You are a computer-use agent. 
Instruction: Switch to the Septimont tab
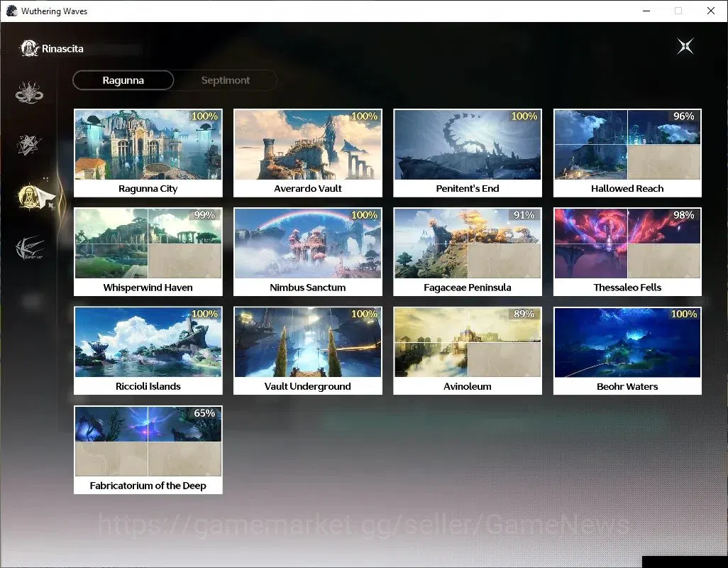point(226,80)
